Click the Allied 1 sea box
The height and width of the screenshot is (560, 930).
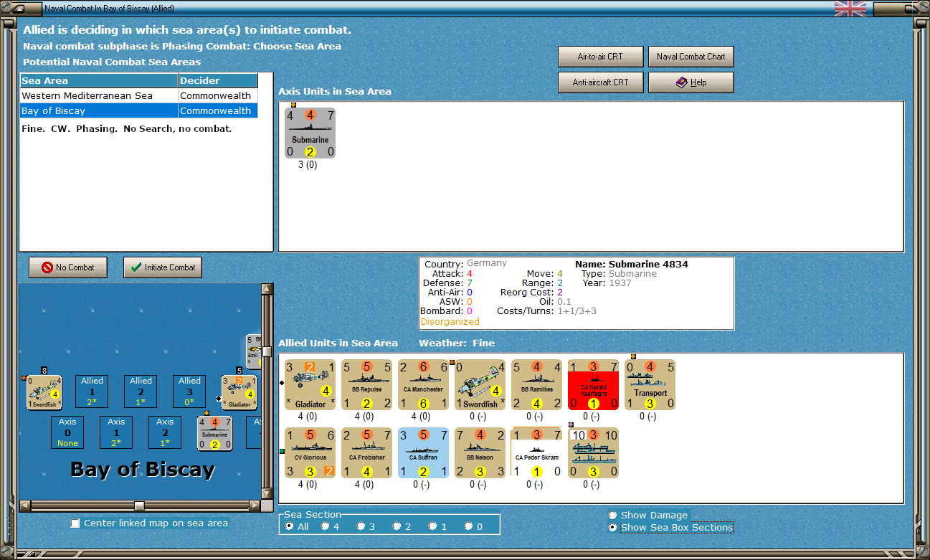[x=92, y=391]
